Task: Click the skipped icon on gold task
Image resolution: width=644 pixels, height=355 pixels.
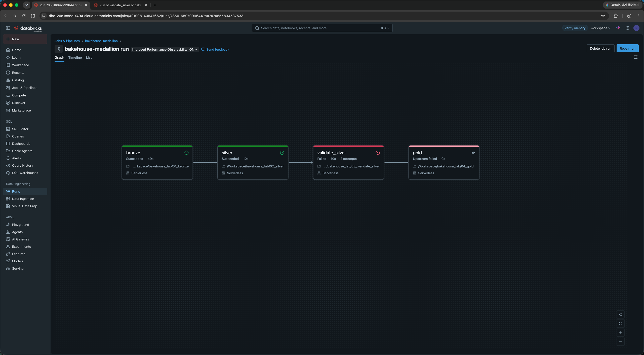Action: [473, 153]
